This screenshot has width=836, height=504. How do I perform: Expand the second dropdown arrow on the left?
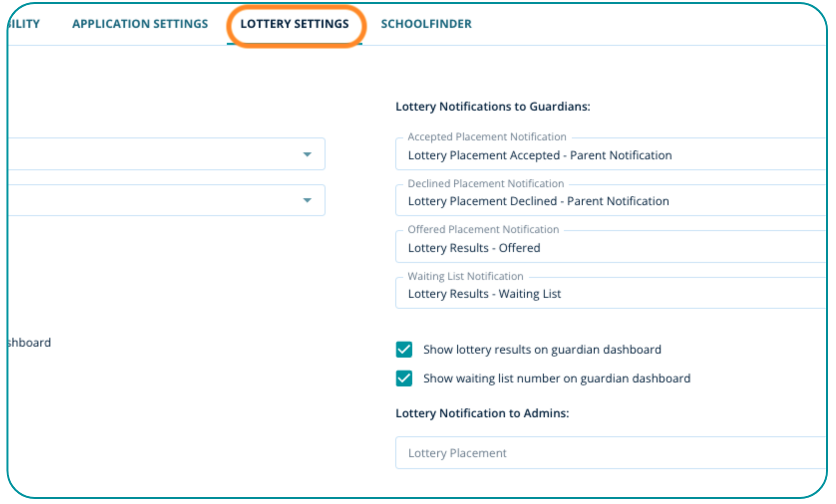307,200
